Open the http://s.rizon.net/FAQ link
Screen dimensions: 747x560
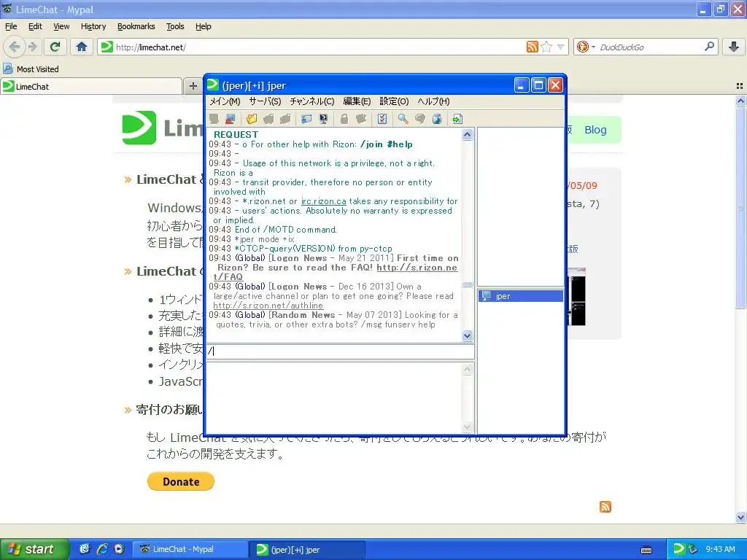click(x=417, y=268)
